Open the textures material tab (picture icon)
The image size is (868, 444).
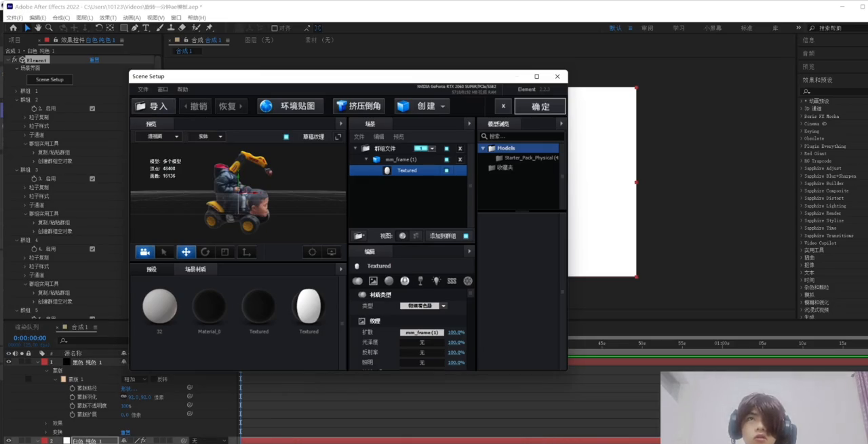pos(373,281)
